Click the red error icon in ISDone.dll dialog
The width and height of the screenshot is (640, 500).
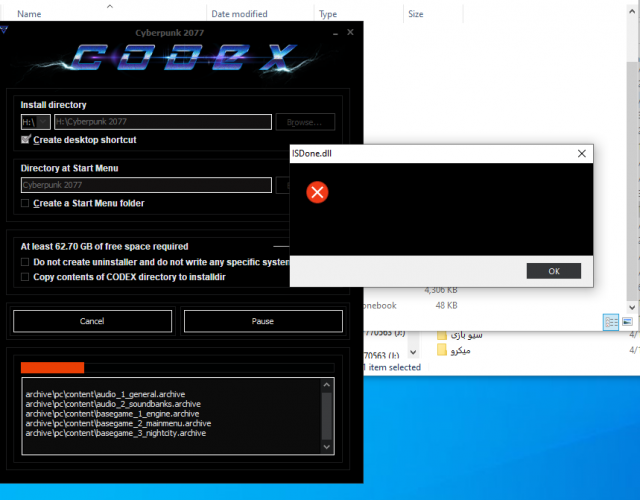coord(317,192)
